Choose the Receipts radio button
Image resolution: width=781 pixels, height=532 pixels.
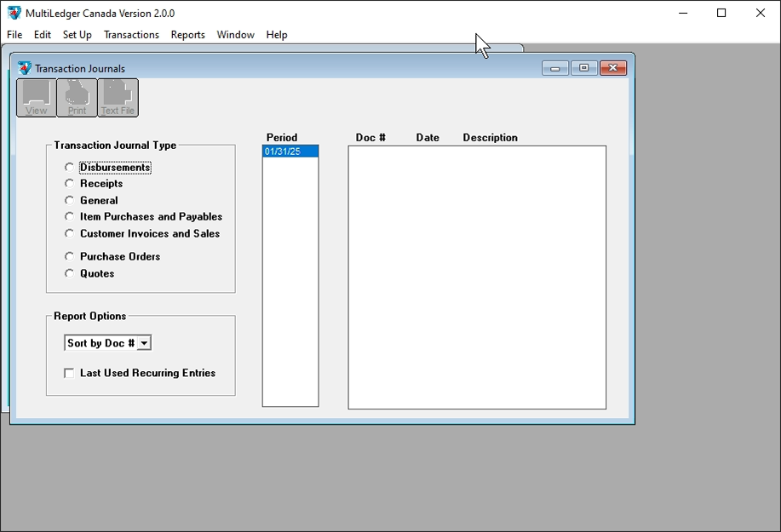(x=70, y=184)
